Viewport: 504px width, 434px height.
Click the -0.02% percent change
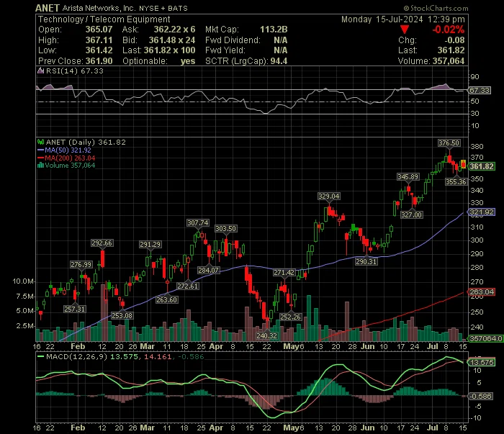pyautogui.click(x=449, y=30)
